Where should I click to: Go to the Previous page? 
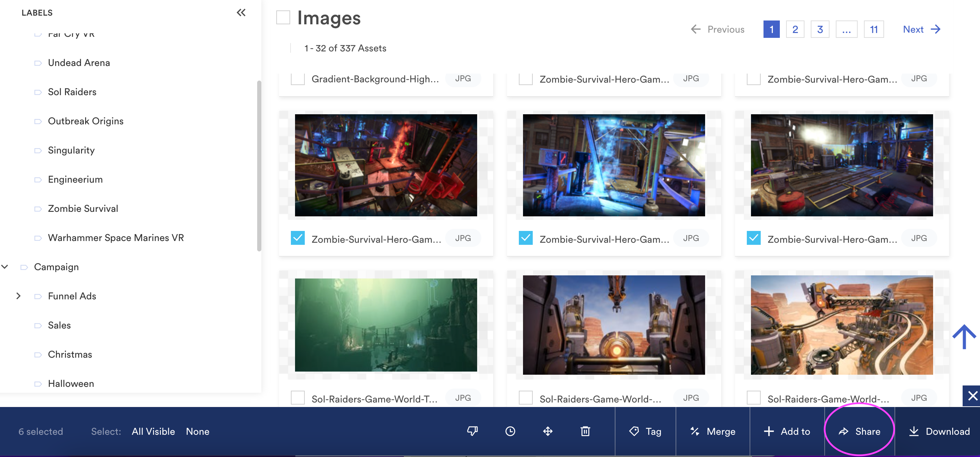[x=717, y=29]
